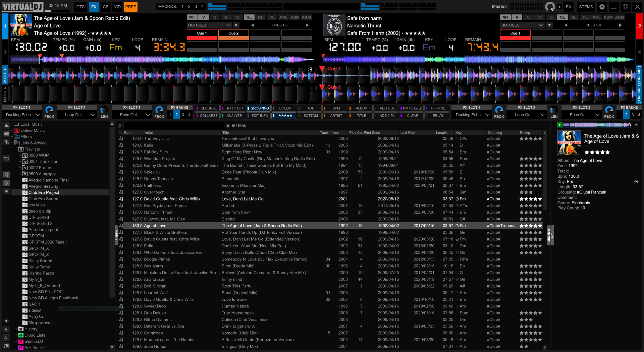Click the key edit circle icon in info panel
The height and width of the screenshot is (352, 644).
coord(636,182)
